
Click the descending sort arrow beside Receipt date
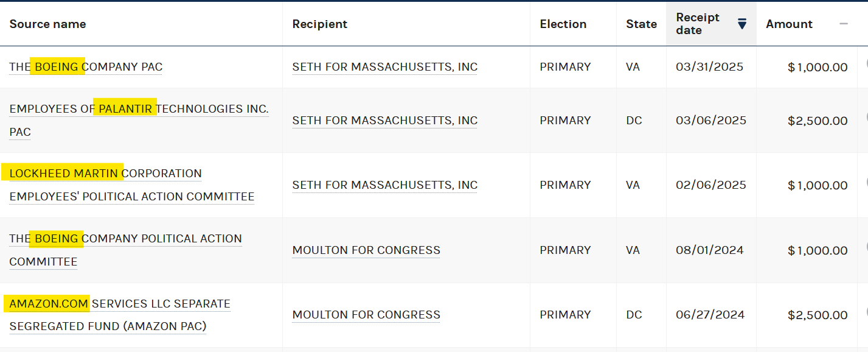point(741,24)
